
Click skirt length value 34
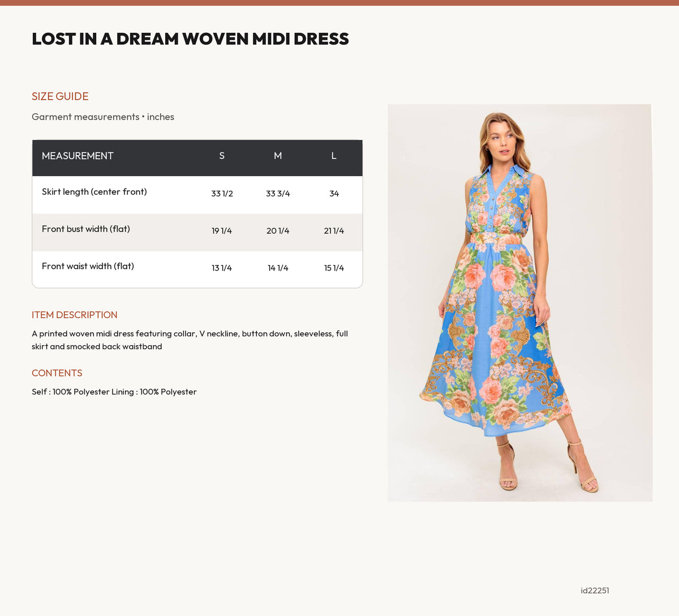click(334, 194)
